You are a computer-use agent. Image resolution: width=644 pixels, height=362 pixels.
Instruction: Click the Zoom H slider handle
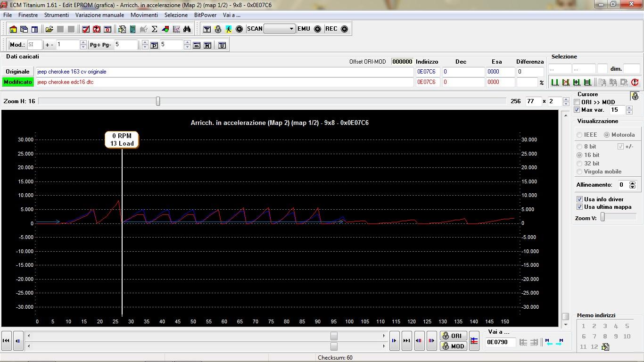158,101
